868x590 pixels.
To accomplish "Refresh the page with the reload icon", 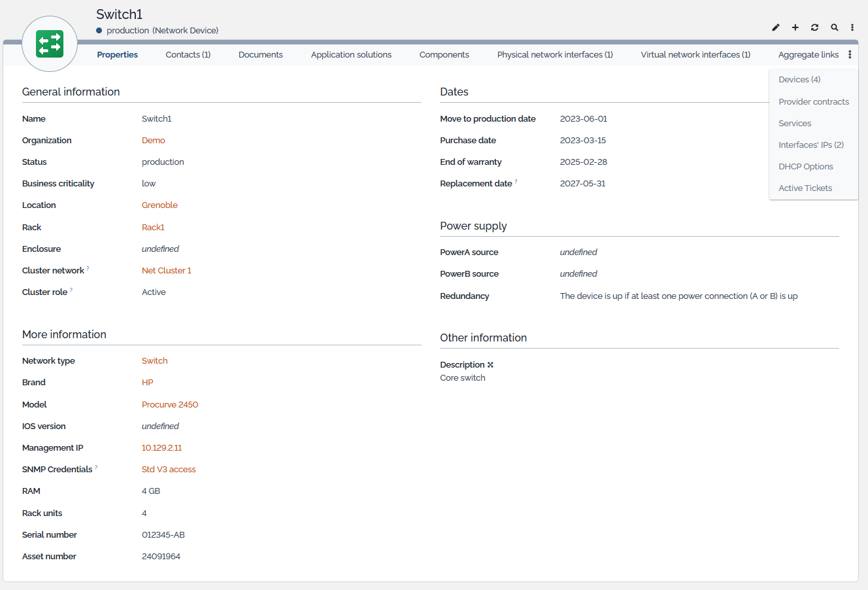I will [x=814, y=27].
